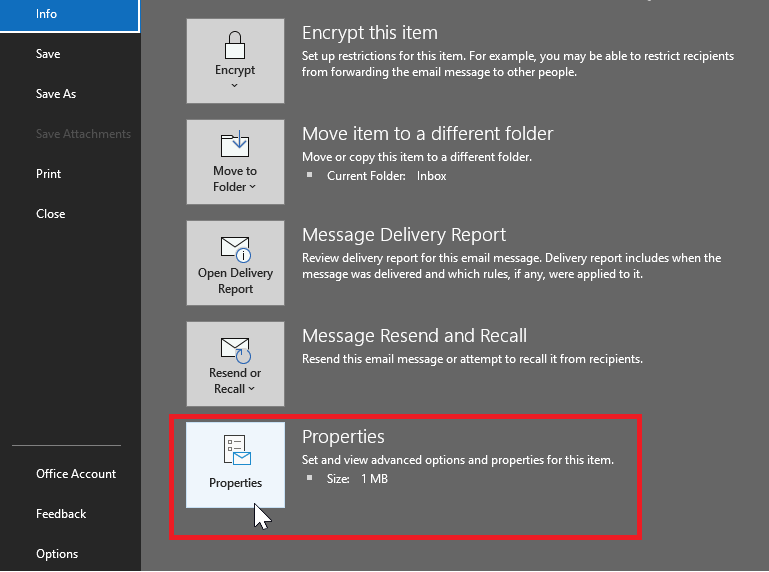Click the 'Current Folder: Inbox' text

(x=386, y=176)
